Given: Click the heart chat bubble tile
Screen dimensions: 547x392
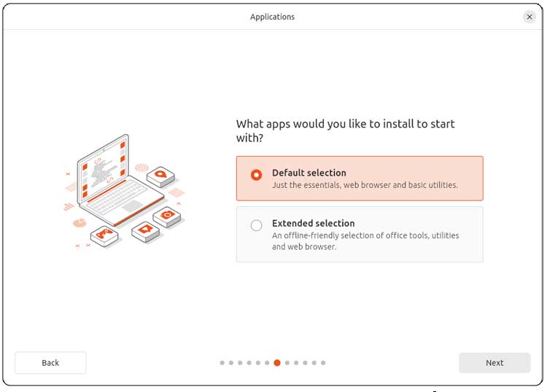Looking at the screenshot, I should [x=145, y=230].
